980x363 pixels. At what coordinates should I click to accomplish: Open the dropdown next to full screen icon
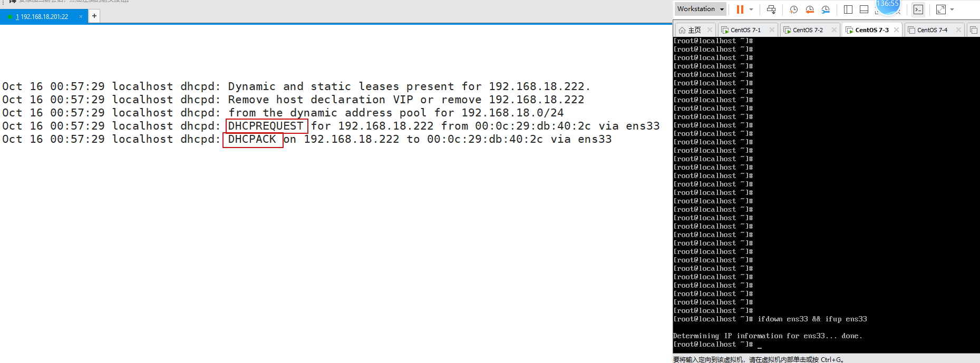[952, 9]
